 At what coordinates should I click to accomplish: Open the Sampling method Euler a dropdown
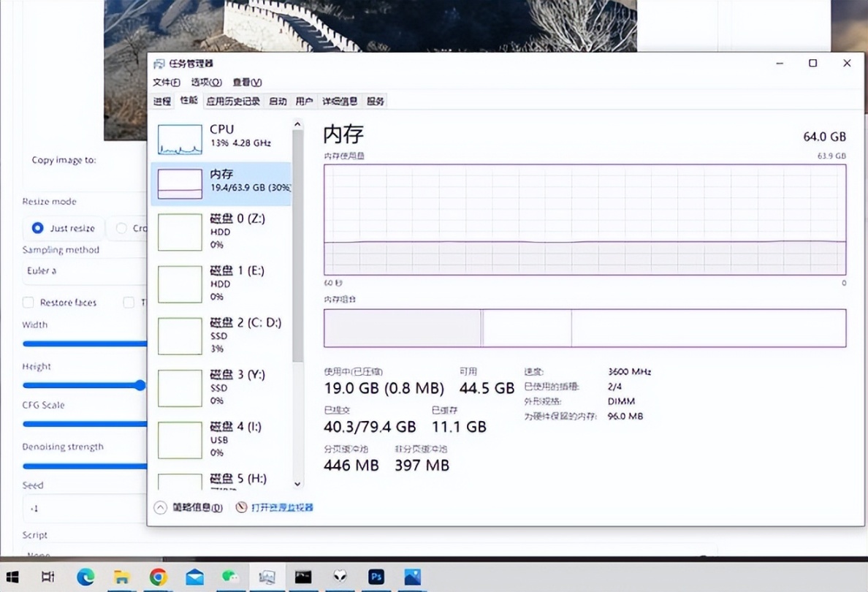(85, 271)
